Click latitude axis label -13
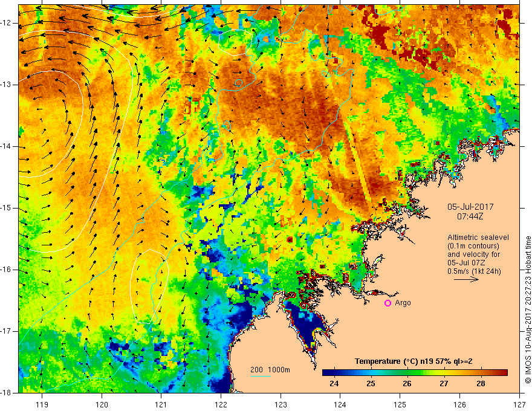This screenshot has width=532, height=411. pyautogui.click(x=6, y=85)
